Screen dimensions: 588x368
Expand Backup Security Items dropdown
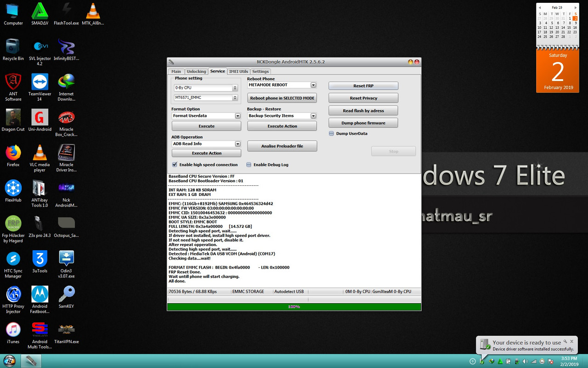click(x=313, y=116)
